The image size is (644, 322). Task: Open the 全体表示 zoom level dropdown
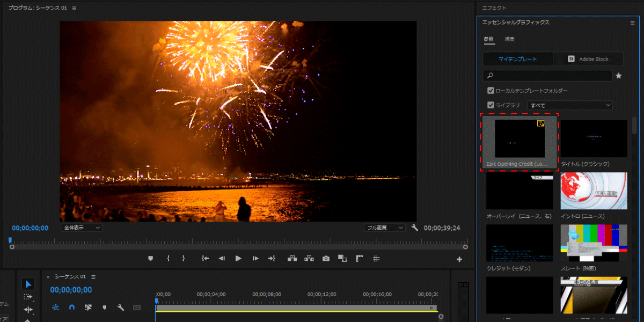[82, 228]
